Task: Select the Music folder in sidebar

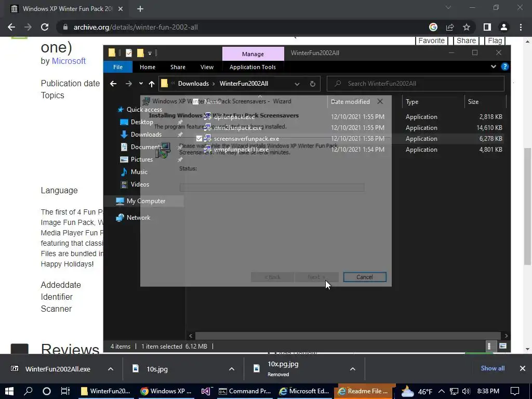Action: pyautogui.click(x=135, y=171)
